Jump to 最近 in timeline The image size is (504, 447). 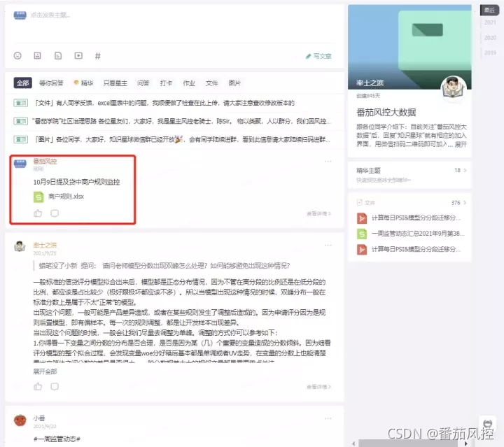coord(489,10)
